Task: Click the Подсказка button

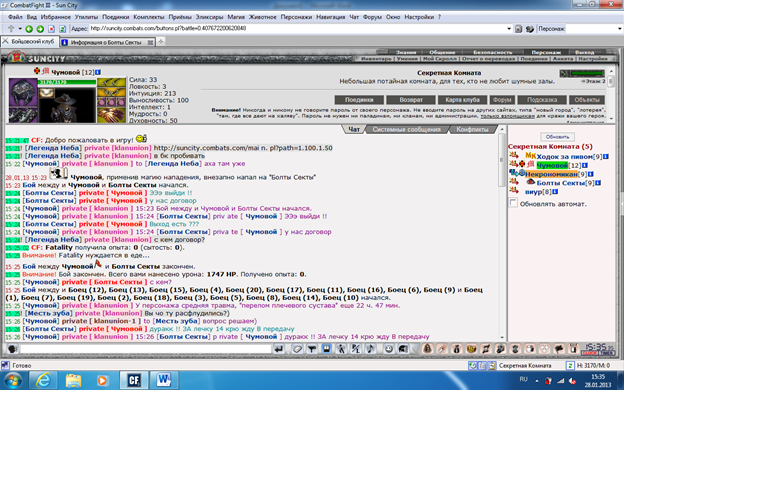Action: coord(542,100)
